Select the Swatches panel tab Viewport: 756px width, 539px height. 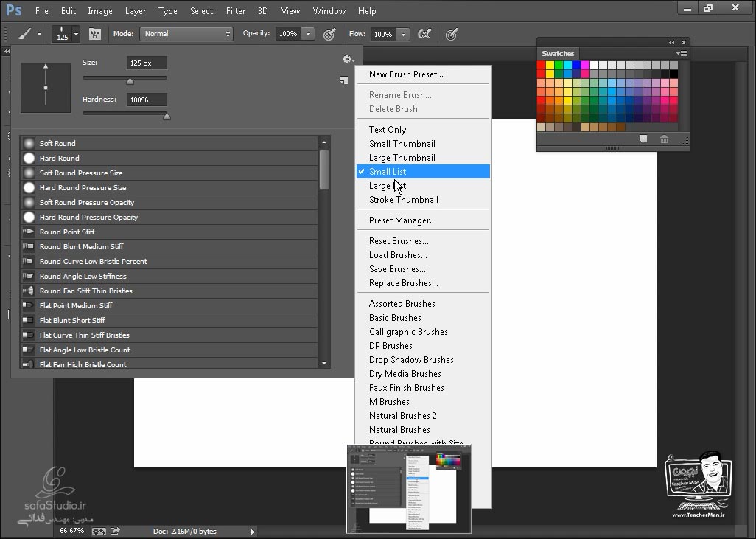pyautogui.click(x=558, y=54)
